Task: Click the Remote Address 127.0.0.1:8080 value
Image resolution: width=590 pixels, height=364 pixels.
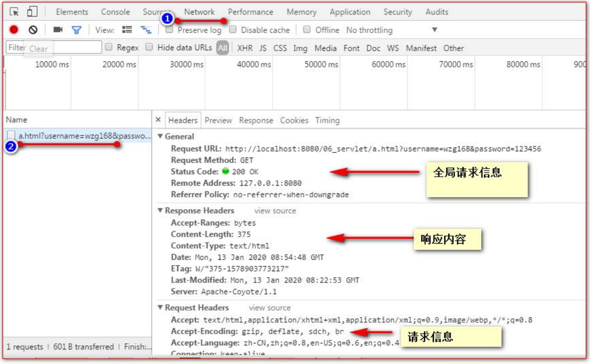Action: click(270, 183)
